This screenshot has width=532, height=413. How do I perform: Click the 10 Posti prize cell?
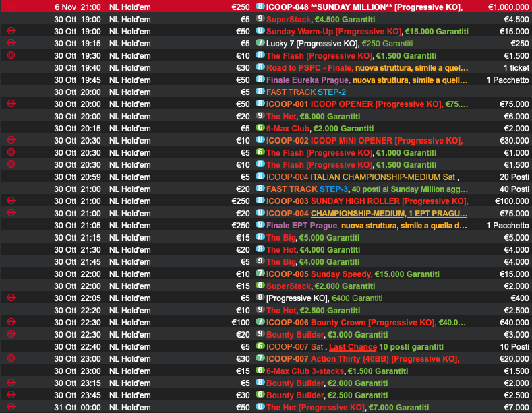pos(514,347)
